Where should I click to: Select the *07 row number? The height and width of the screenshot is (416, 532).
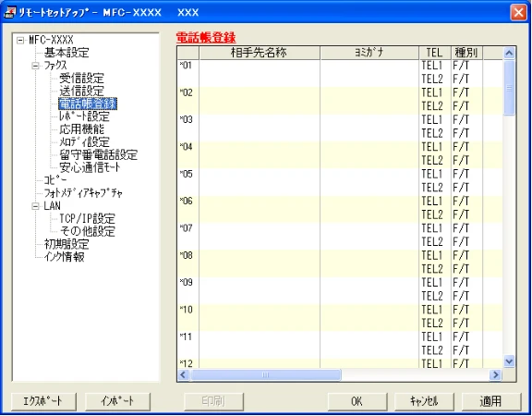click(187, 228)
